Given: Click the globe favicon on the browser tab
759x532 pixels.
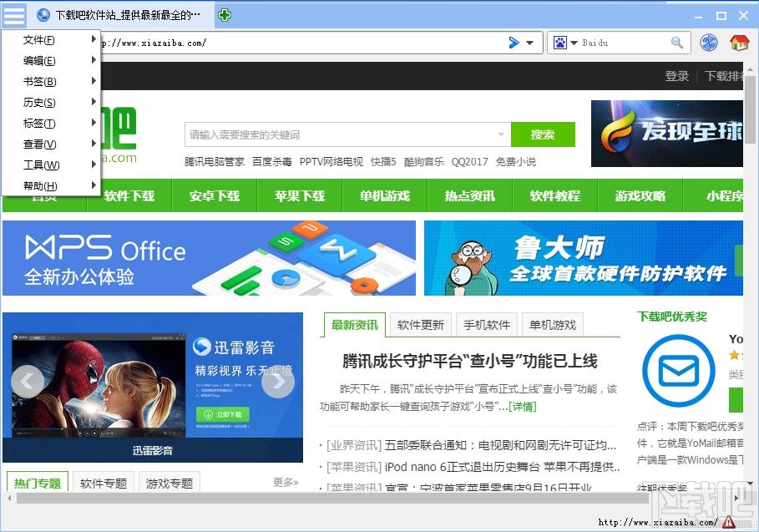Looking at the screenshot, I should [43, 15].
